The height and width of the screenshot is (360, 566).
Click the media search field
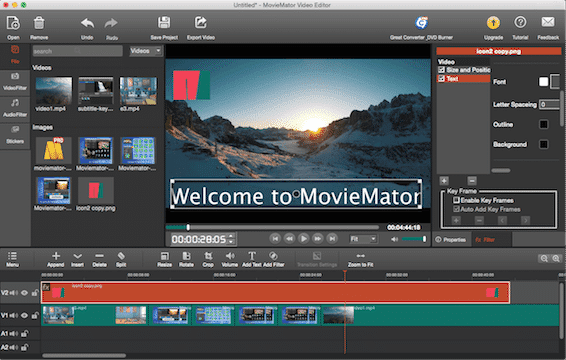coord(77,51)
